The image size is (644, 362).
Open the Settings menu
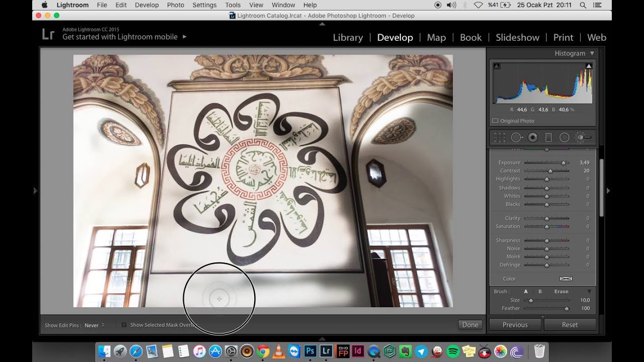click(x=204, y=5)
